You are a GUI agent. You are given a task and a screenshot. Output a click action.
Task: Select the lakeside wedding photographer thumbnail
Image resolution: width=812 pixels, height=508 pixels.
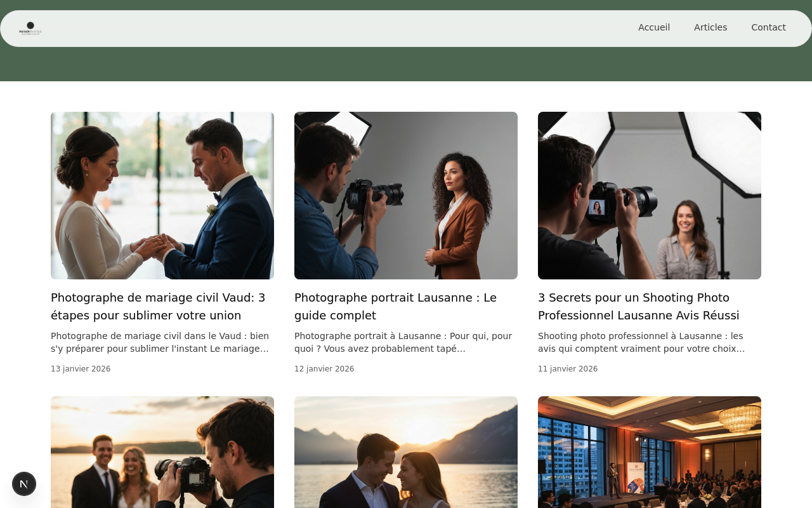point(162,452)
